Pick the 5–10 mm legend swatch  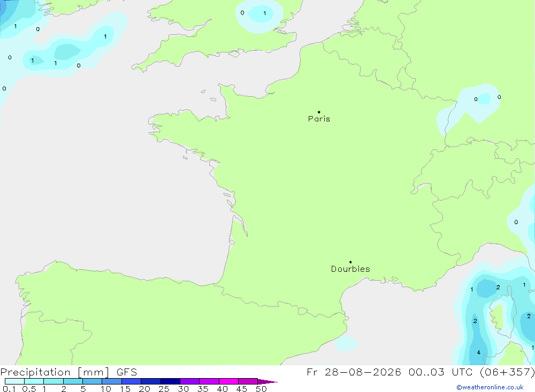click(93, 381)
